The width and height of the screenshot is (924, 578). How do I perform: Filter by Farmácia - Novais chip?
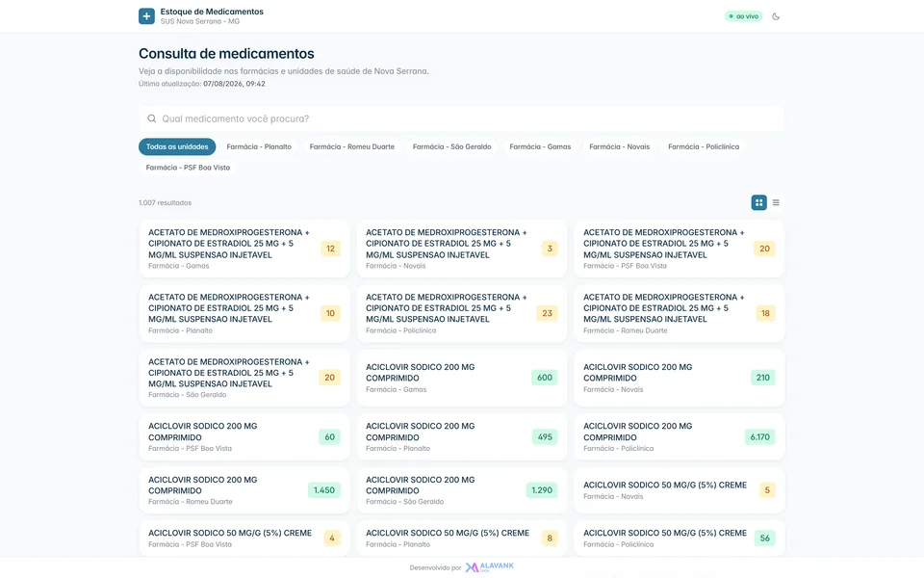tap(619, 146)
